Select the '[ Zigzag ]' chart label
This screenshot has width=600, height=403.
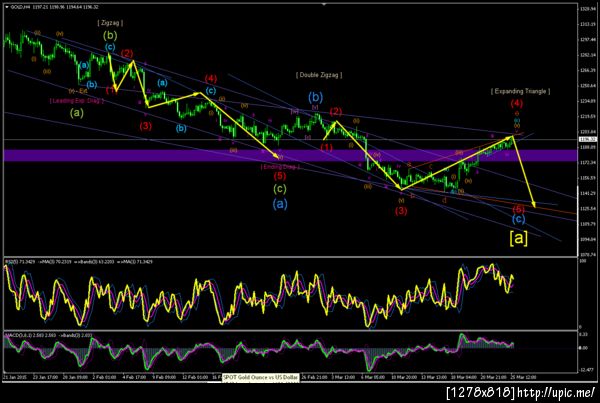pyautogui.click(x=110, y=23)
